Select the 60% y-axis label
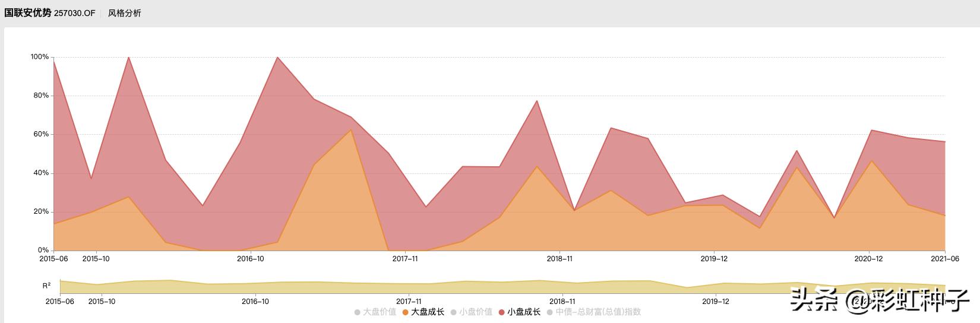The image size is (980, 323). 42,134
